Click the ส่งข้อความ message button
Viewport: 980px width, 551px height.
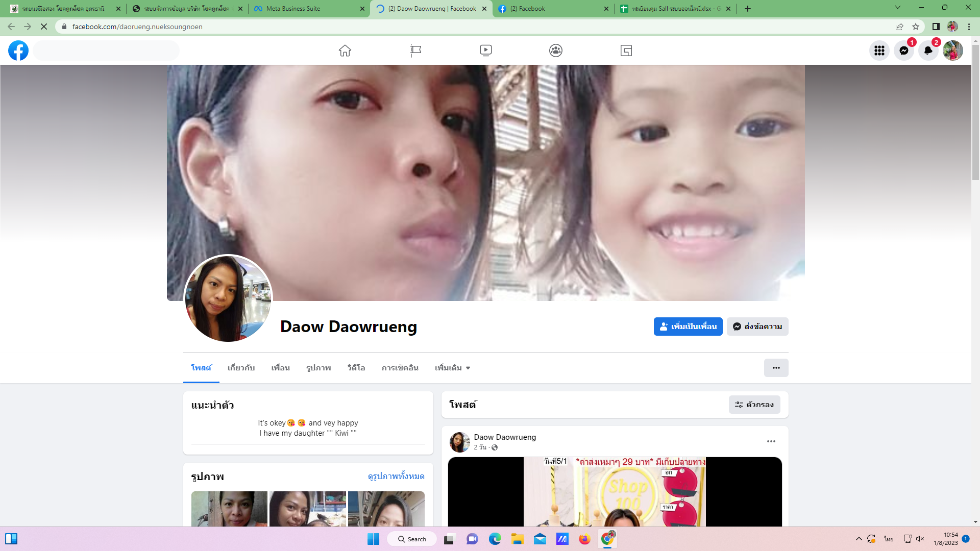757,327
